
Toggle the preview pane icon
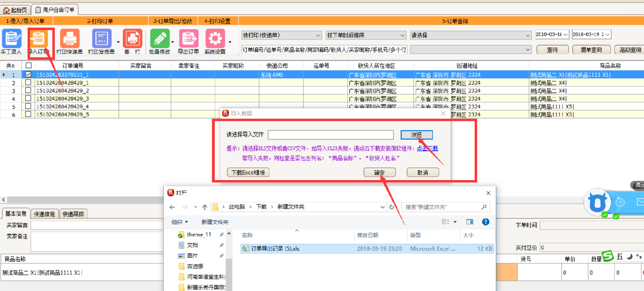[x=470, y=222]
